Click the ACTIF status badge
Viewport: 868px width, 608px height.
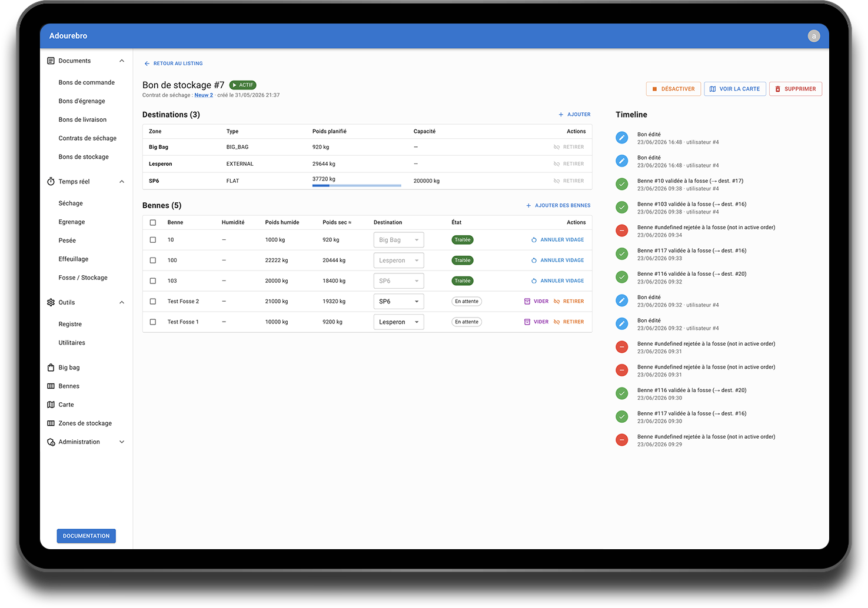point(243,85)
